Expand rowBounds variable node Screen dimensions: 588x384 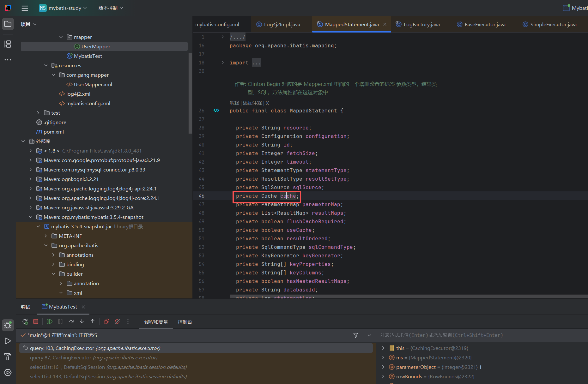tap(383, 376)
